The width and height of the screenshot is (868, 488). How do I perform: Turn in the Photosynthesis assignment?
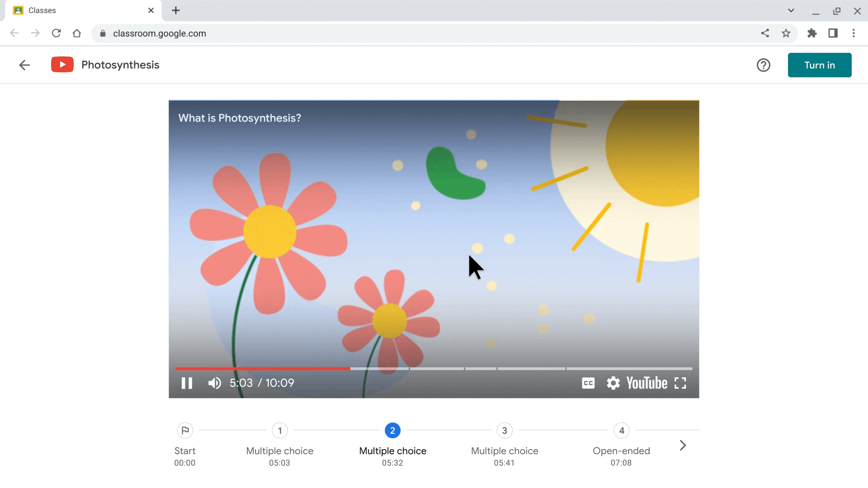[820, 65]
